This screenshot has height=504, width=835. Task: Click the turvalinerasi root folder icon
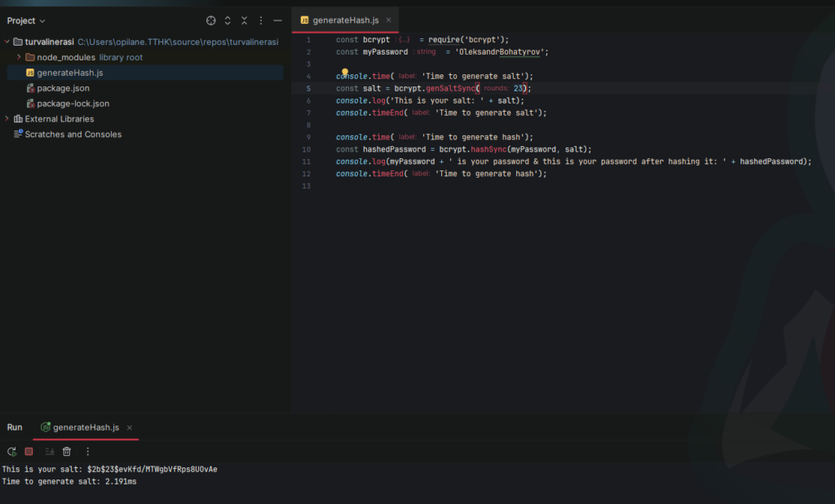18,42
